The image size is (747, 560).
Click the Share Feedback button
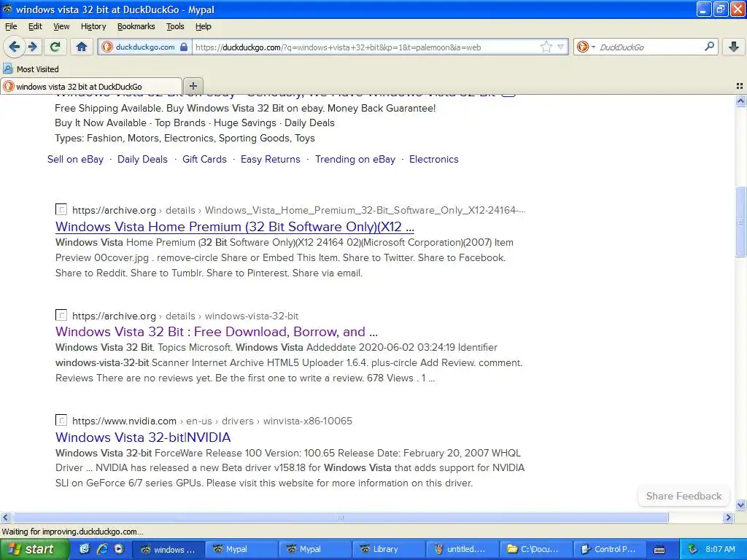684,496
